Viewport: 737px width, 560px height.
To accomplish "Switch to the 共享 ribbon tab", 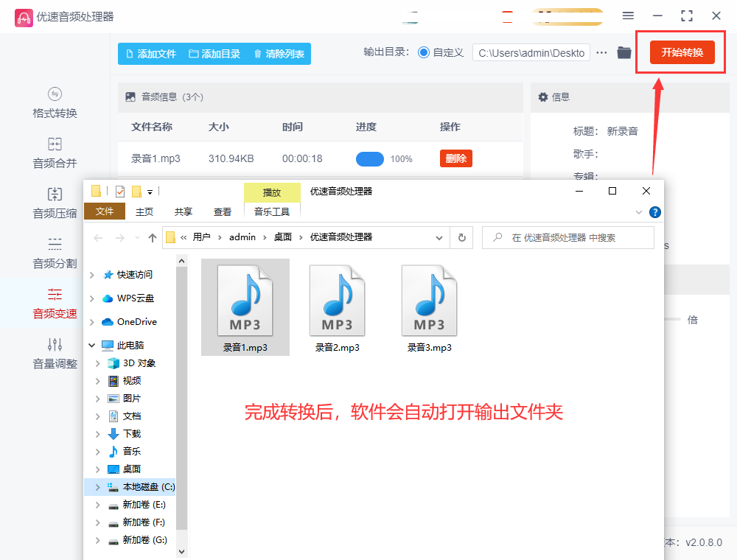I will click(184, 212).
